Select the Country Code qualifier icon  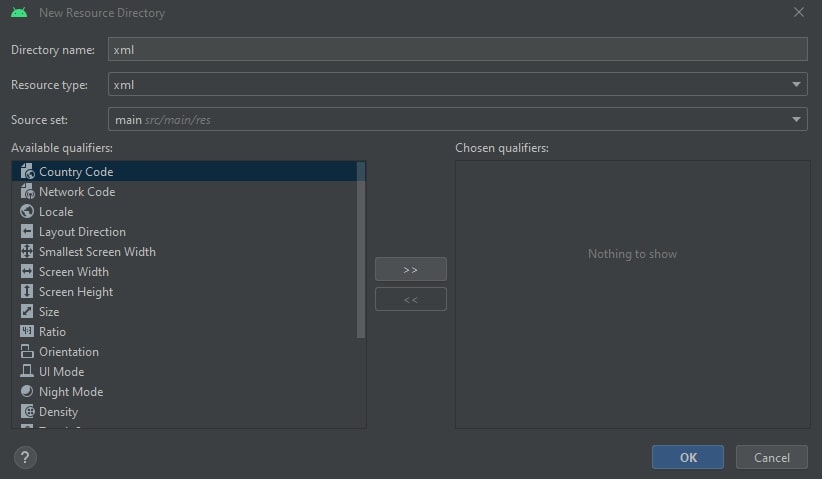point(27,172)
